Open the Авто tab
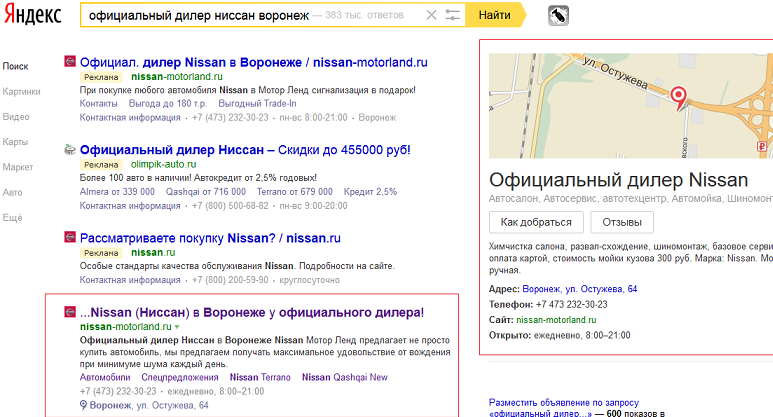 coord(12,192)
